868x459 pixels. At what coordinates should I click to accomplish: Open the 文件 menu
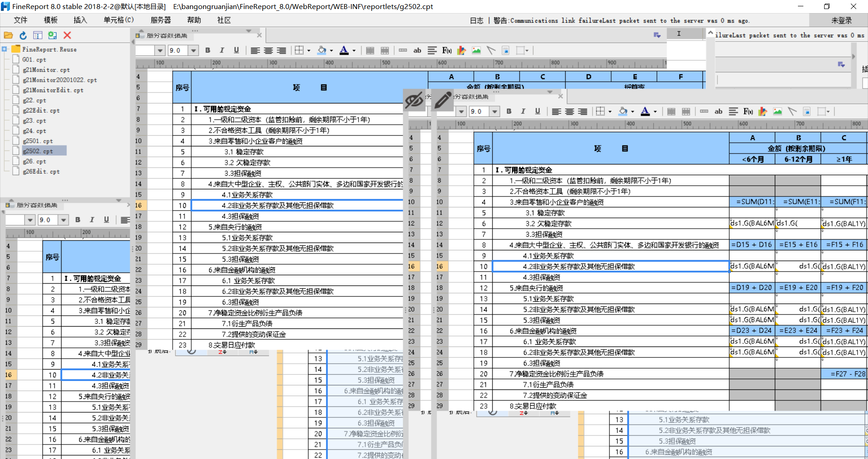(x=20, y=20)
